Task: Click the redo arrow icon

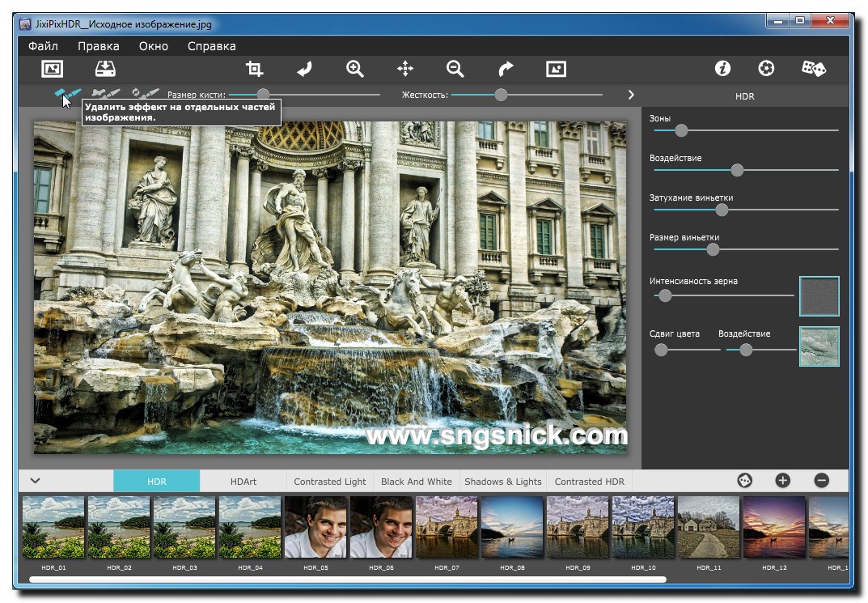Action: (x=506, y=69)
